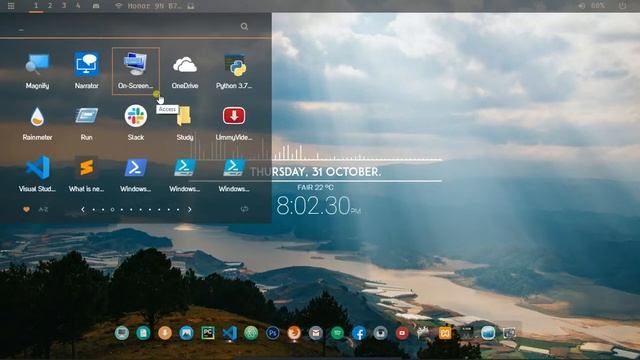Show favorites with the heart icon
The height and width of the screenshot is (360, 640).
point(26,209)
